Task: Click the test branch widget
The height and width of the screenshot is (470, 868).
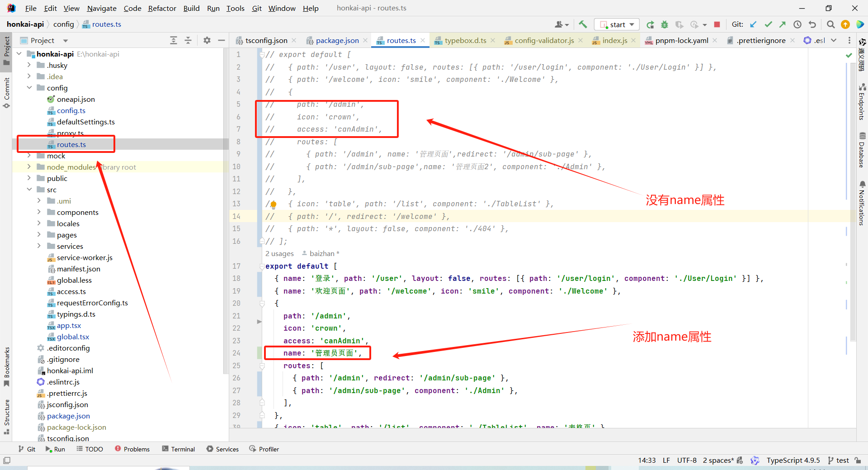Action: click(x=839, y=460)
